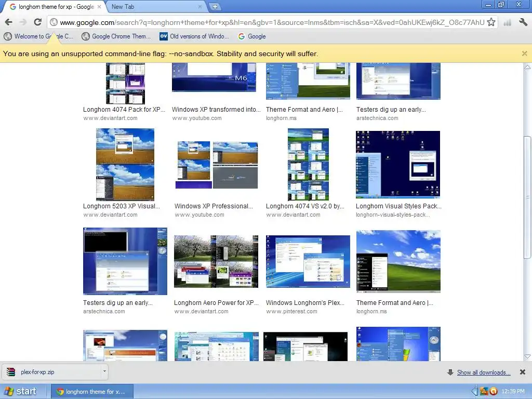The image size is (532, 399).
Task: Open Longhorn Visual Styles Pack thumbnail
Action: 398,165
